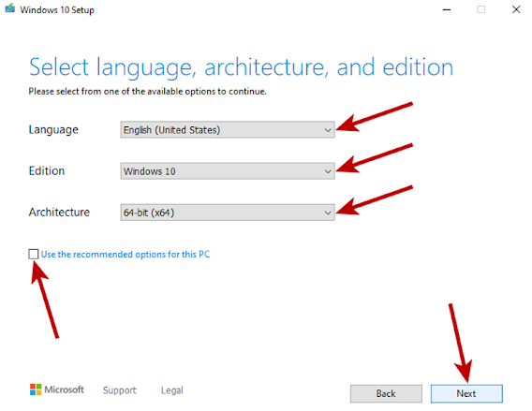This screenshot has height=411, width=532.
Task: Click the Windows 10 Setup title bar icon
Action: (10, 8)
